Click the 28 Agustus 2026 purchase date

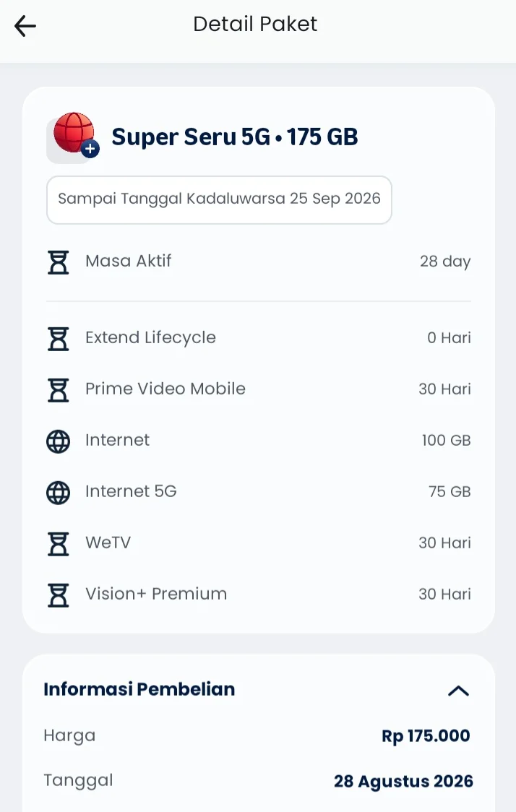403,781
